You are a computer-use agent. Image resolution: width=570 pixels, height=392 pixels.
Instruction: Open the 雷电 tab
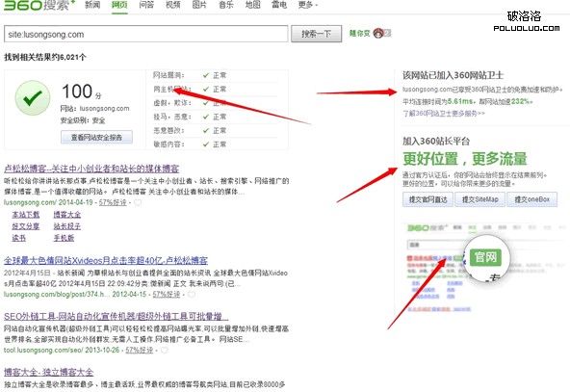coord(279,5)
